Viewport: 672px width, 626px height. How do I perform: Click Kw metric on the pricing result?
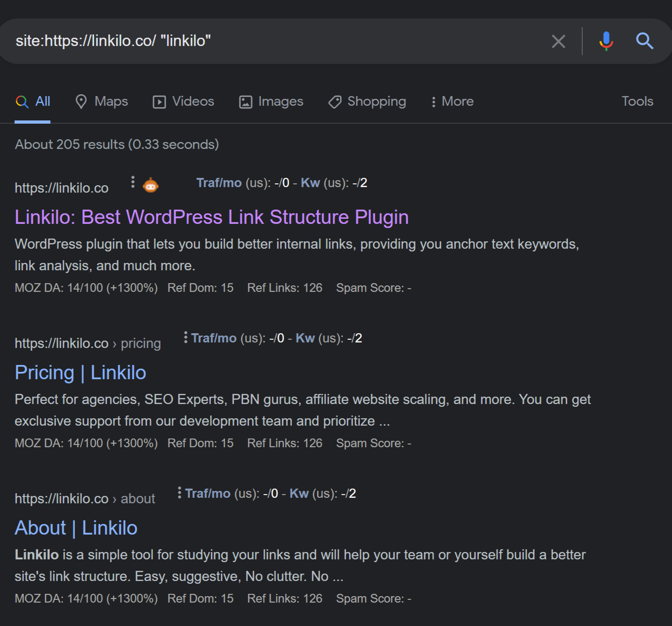(x=329, y=338)
